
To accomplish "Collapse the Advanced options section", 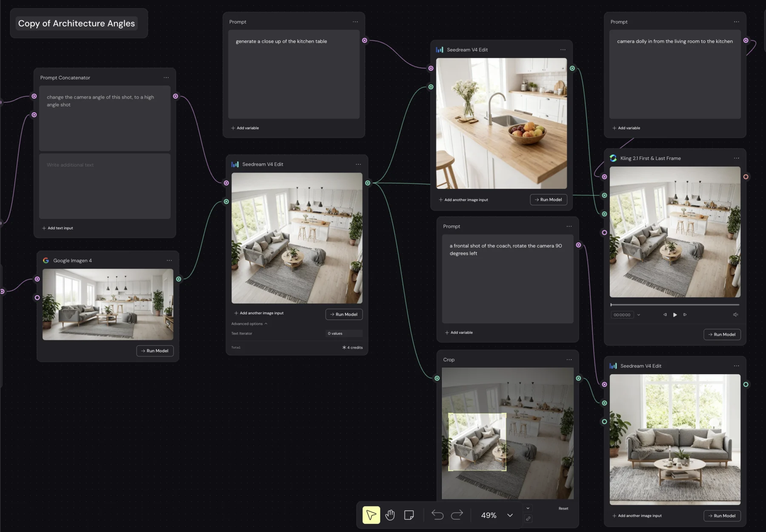I will tap(249, 324).
